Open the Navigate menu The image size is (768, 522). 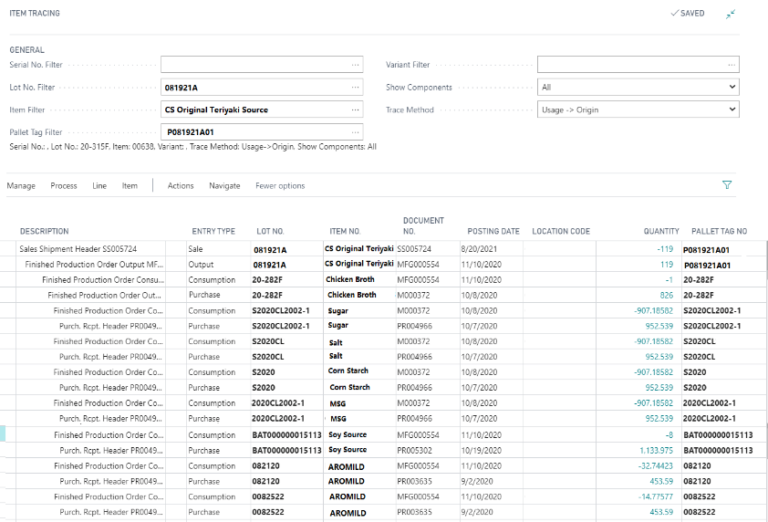224,186
